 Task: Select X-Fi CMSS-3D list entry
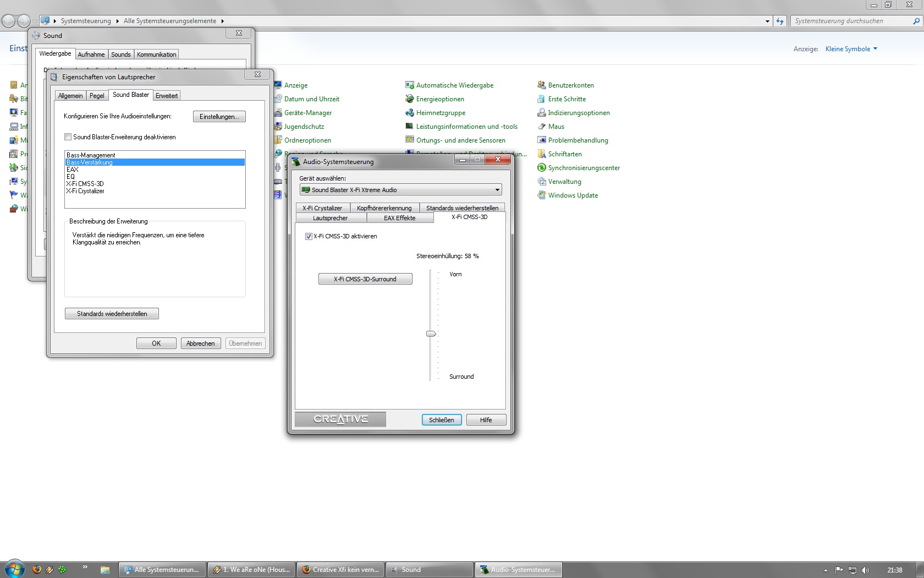click(x=155, y=184)
